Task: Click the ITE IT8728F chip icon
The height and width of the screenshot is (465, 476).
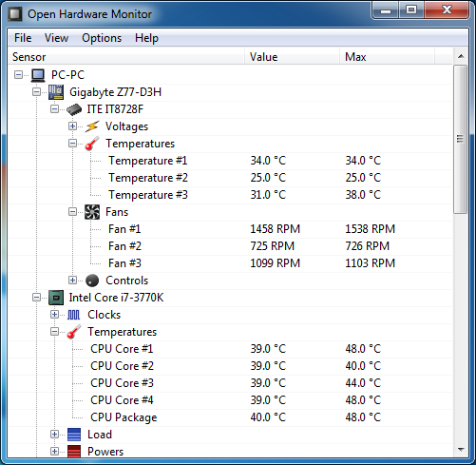Action: coord(74,109)
